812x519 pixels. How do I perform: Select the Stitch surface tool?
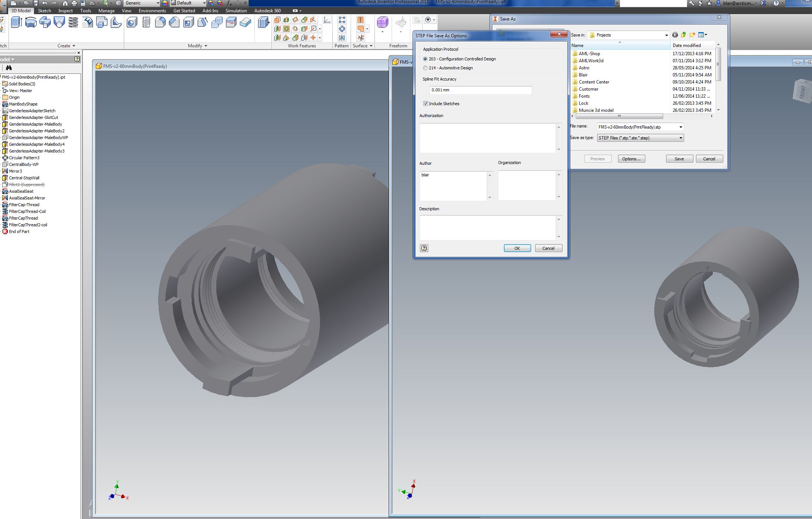[x=360, y=20]
